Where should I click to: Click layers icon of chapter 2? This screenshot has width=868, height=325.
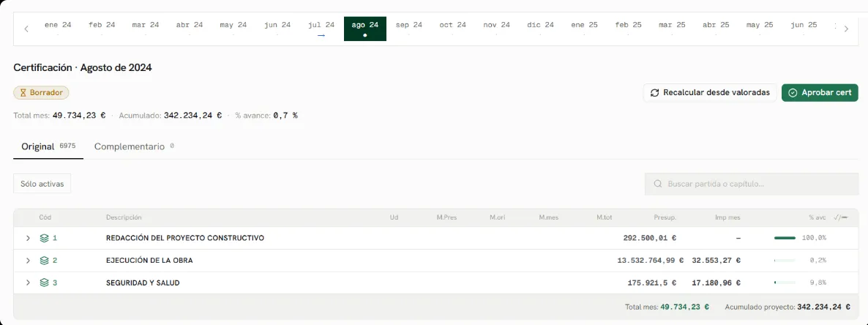pos(45,261)
